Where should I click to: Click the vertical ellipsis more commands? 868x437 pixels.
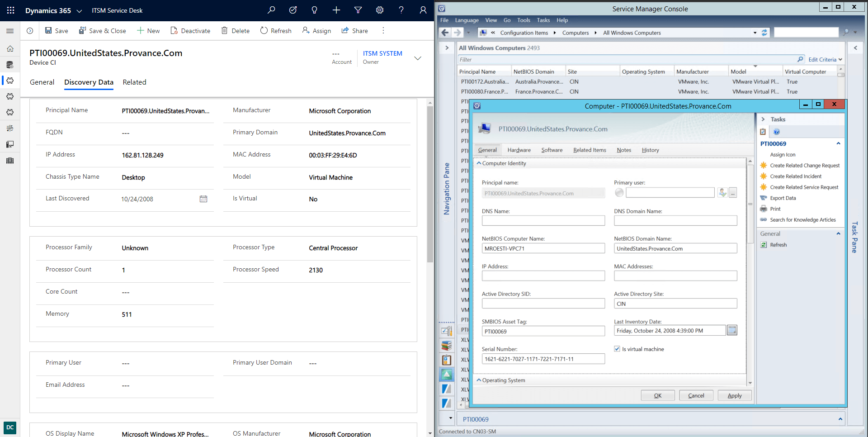click(383, 30)
